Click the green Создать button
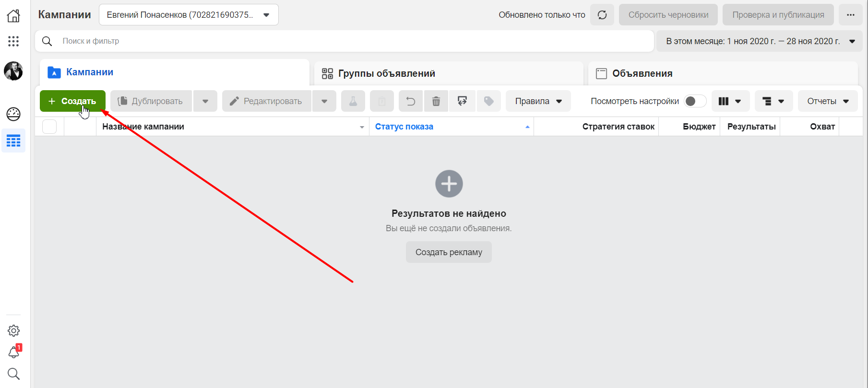868x388 pixels. coord(72,101)
